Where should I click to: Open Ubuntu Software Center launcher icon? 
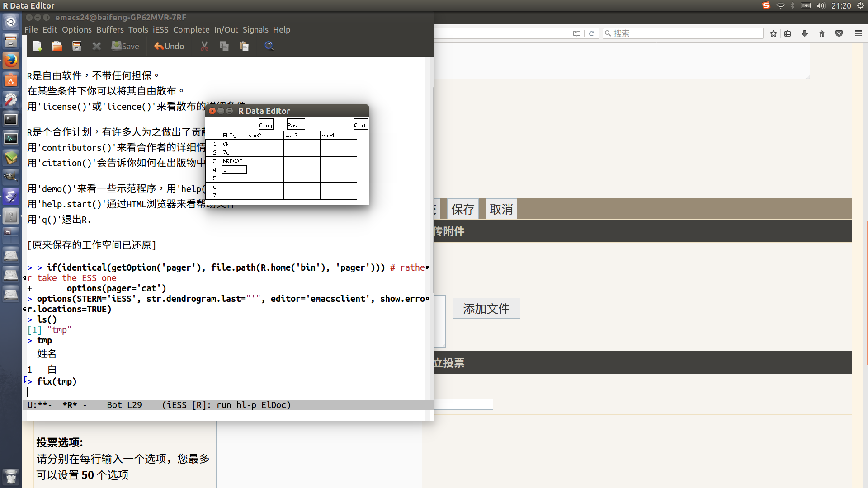click(11, 80)
